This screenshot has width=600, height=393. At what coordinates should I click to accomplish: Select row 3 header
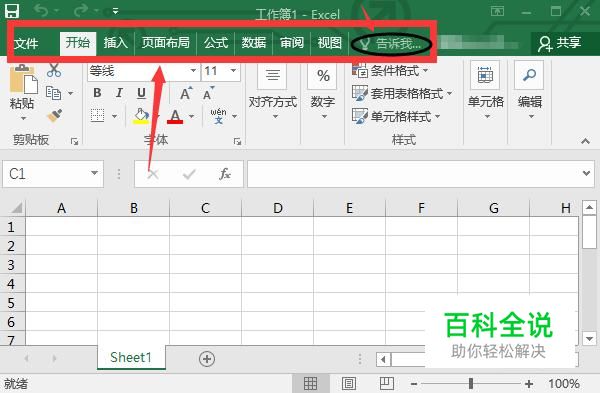coord(11,265)
